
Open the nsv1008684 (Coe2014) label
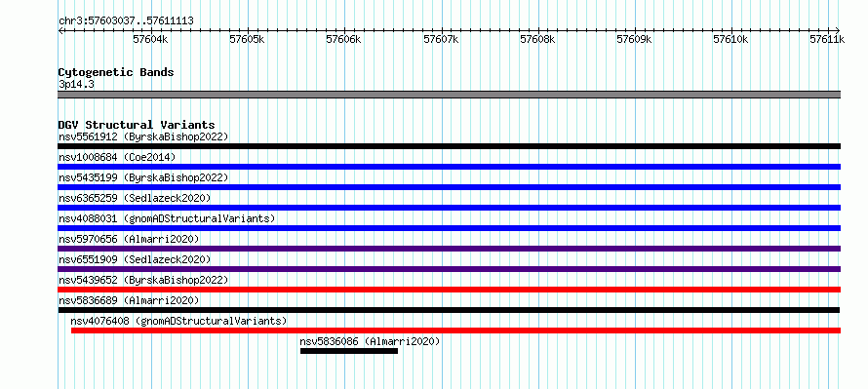point(117,157)
